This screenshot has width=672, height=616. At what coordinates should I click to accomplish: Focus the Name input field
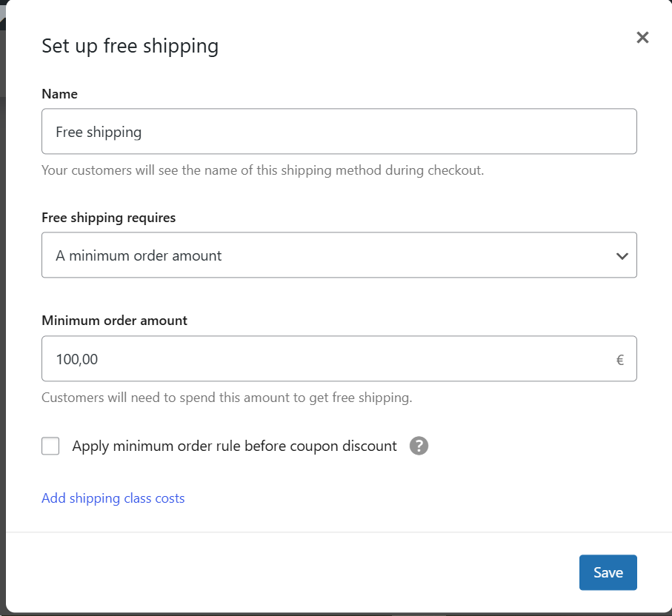coord(339,132)
